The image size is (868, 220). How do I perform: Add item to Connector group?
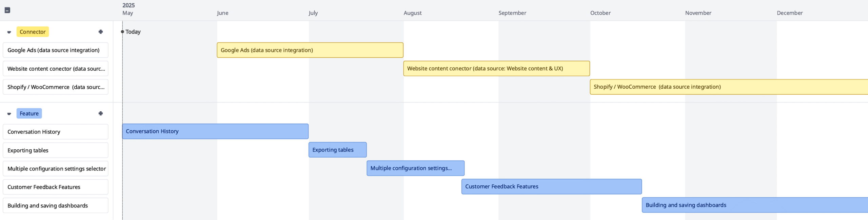[x=101, y=32]
